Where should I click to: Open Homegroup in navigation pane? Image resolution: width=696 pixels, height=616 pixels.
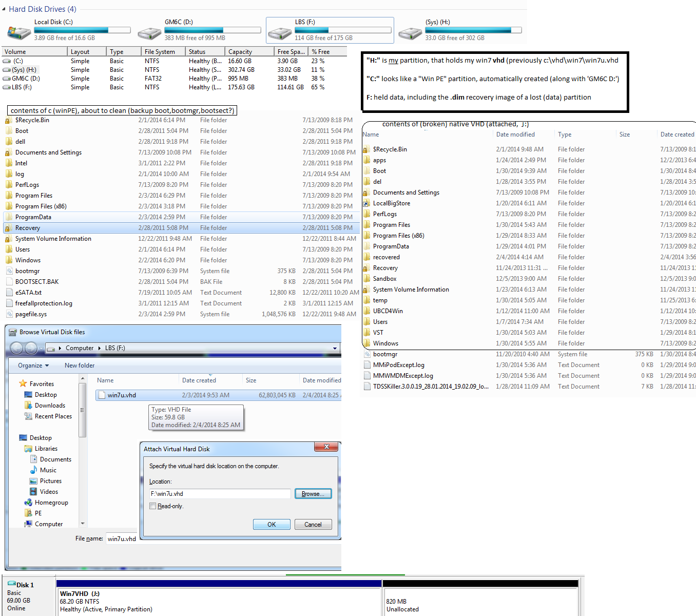pyautogui.click(x=51, y=503)
